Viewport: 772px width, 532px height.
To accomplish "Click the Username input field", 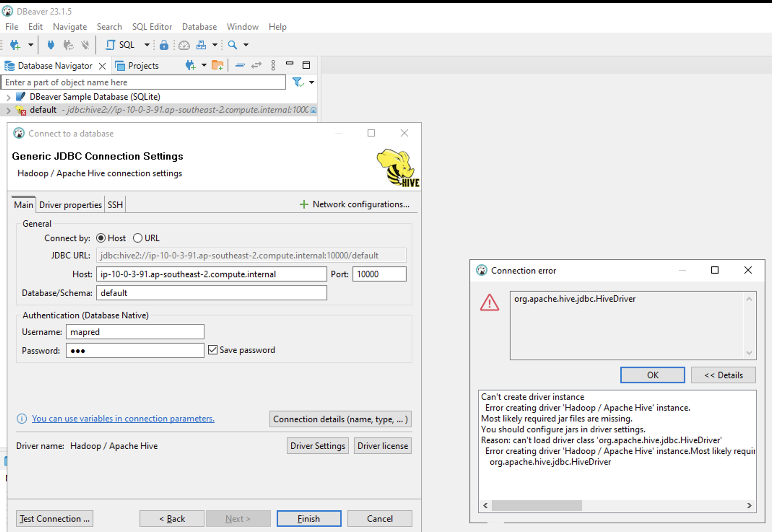I will 135,332.
